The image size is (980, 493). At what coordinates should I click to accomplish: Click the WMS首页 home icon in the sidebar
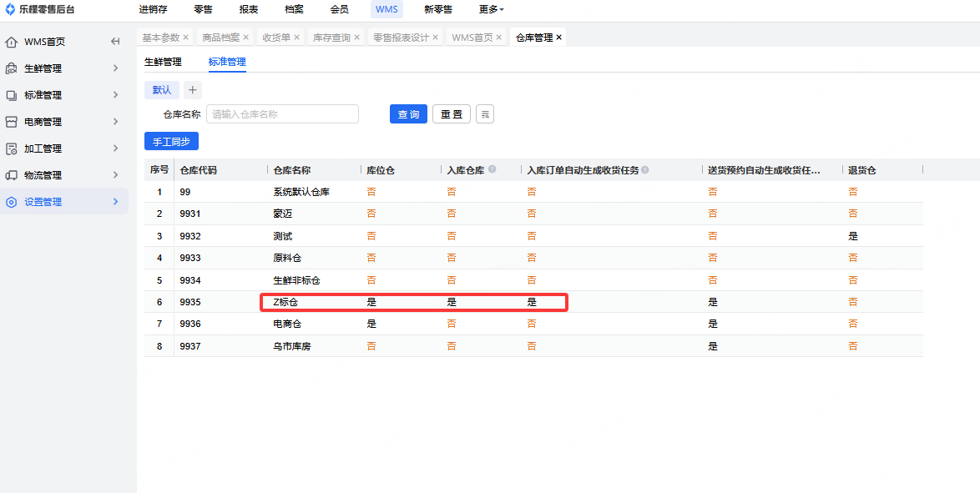(x=12, y=42)
